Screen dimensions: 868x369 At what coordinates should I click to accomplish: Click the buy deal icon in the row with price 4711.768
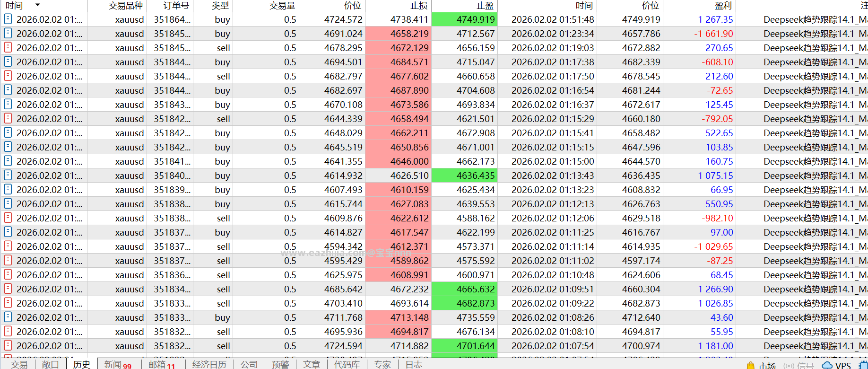click(x=8, y=317)
